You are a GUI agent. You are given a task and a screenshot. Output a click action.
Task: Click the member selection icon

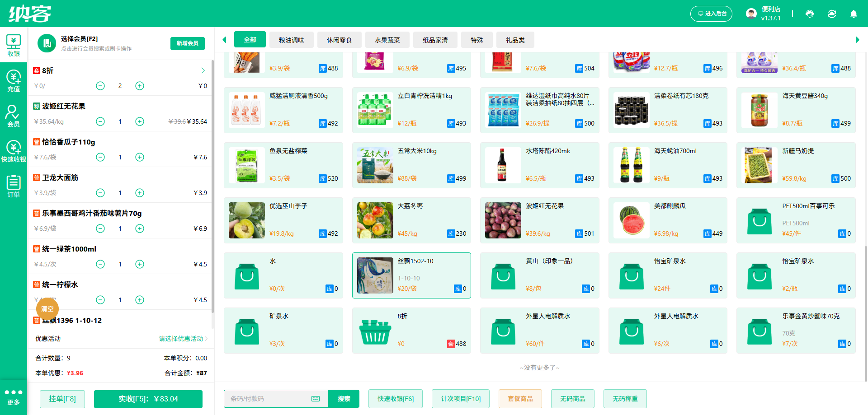pos(47,43)
